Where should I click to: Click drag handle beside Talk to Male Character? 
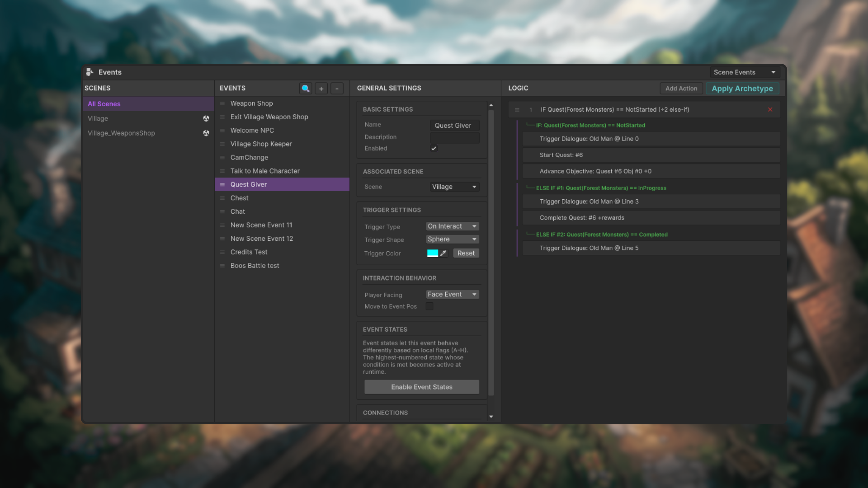pos(222,171)
